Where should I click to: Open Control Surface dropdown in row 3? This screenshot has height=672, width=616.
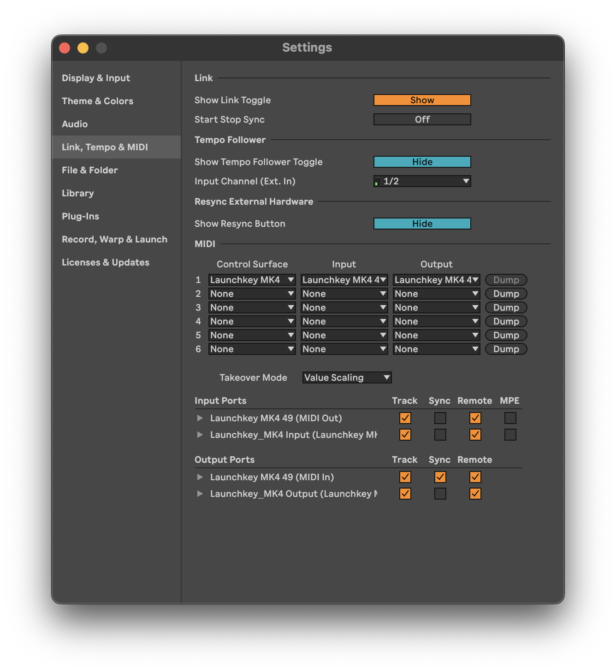[x=252, y=307]
